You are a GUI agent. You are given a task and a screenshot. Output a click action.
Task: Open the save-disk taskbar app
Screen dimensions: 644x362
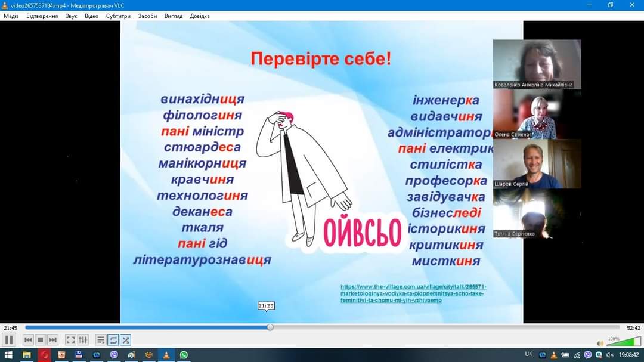pos(79,355)
